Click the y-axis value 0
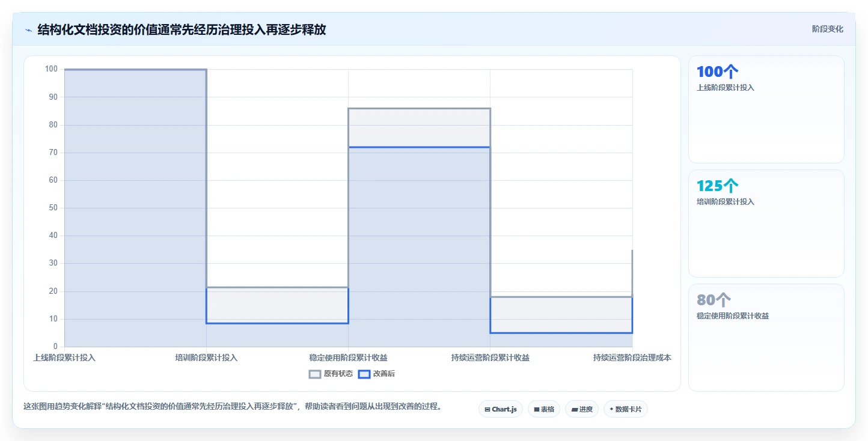 (56, 347)
